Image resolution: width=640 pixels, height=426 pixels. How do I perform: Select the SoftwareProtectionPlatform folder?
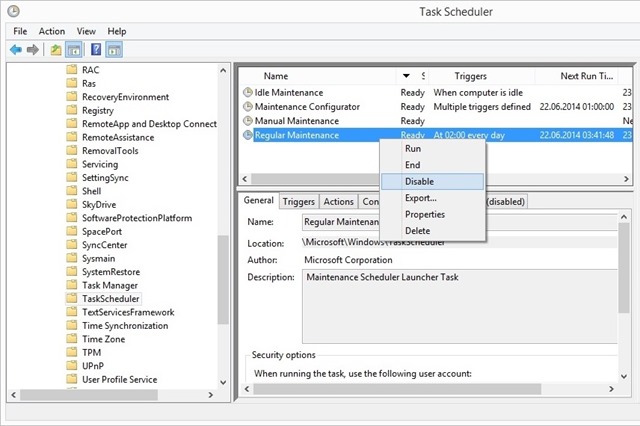click(137, 218)
